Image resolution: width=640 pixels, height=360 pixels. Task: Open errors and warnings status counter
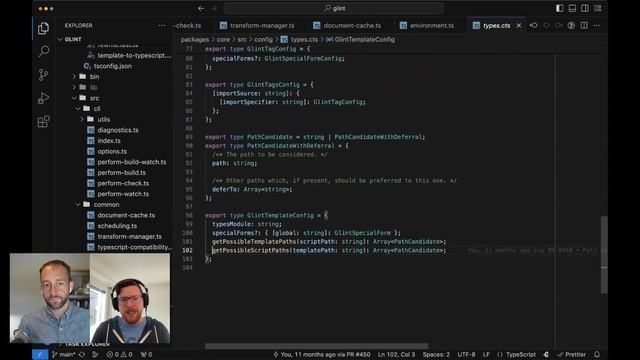click(x=120, y=354)
